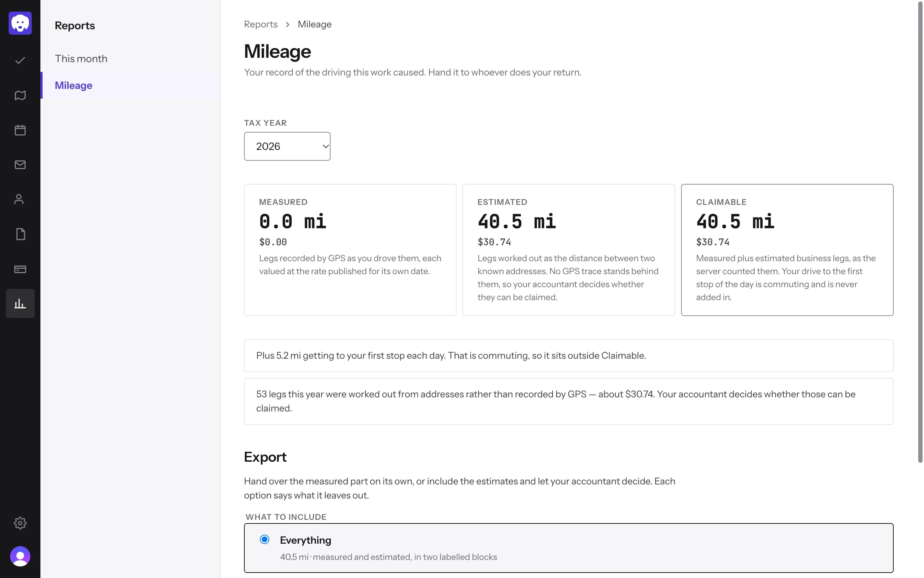This screenshot has height=578, width=924.
Task: Click the '53 legs this year' notice
Action: [x=568, y=401]
